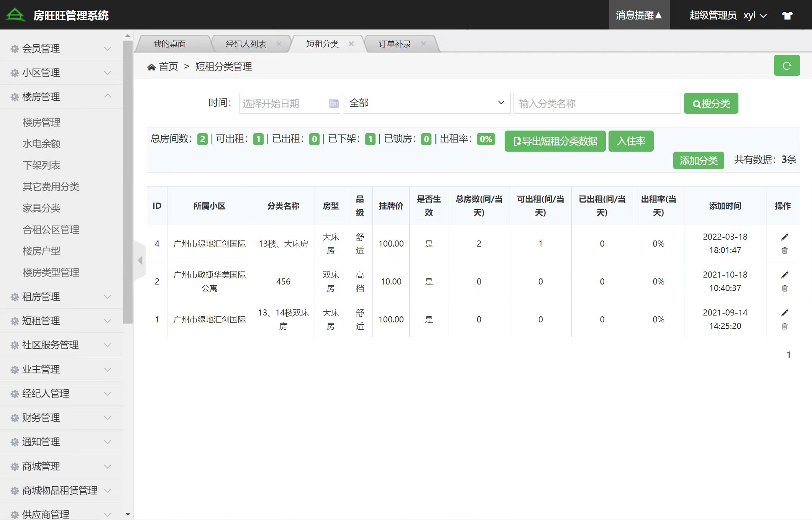
Task: Click the 13楼、大床房 category name cell
Action: click(283, 244)
